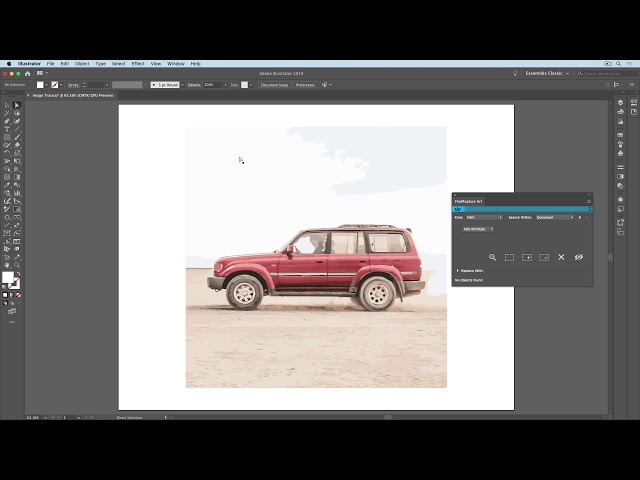
Task: Select the Lasso tool
Action: [x=17, y=113]
